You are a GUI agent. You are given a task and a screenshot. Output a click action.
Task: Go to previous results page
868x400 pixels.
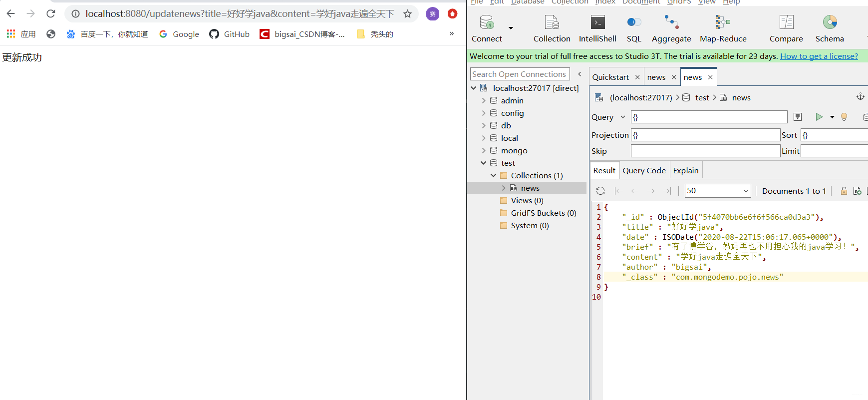click(635, 191)
